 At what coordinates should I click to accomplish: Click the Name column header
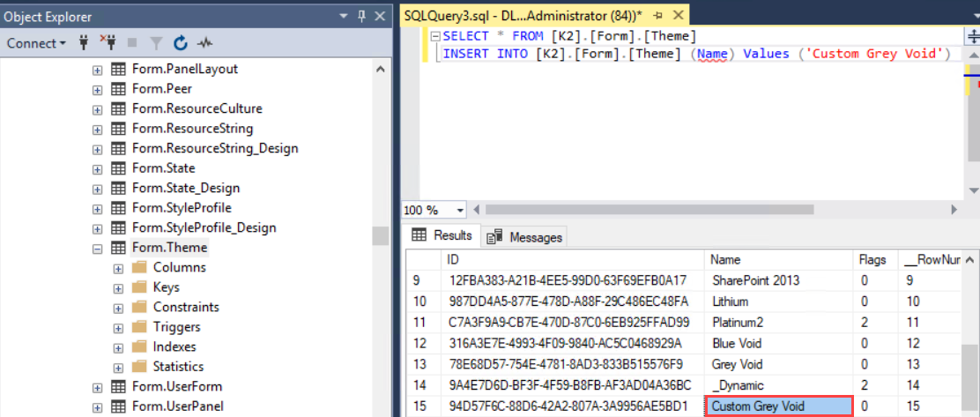click(x=779, y=260)
